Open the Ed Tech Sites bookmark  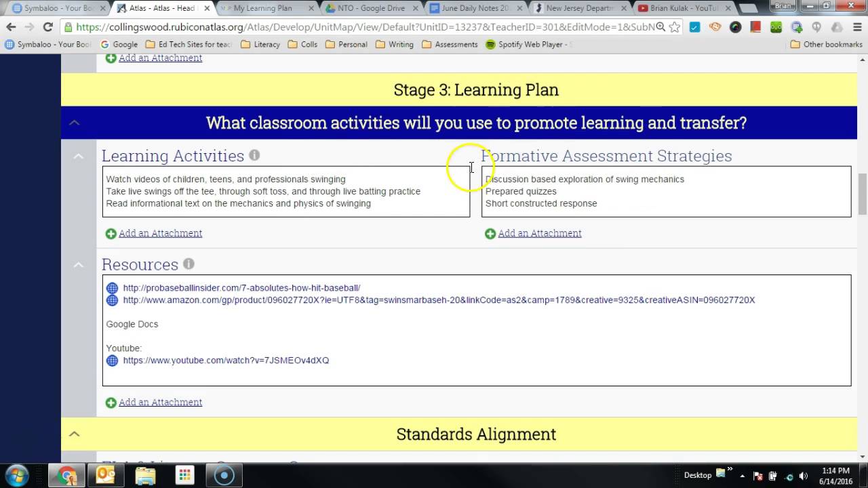(x=189, y=44)
